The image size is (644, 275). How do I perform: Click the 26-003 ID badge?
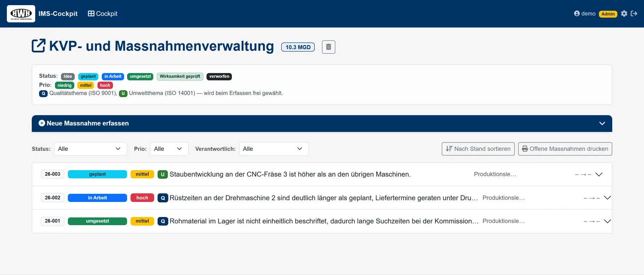pos(52,174)
